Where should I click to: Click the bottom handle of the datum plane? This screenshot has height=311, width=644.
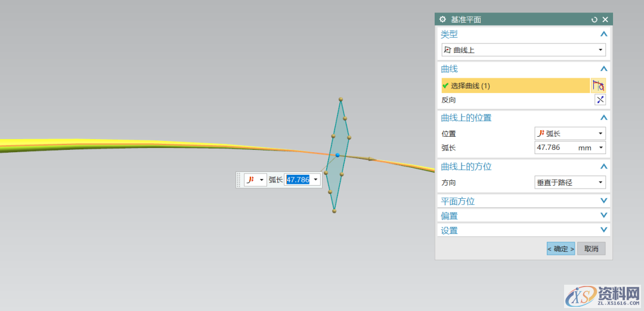click(x=335, y=210)
